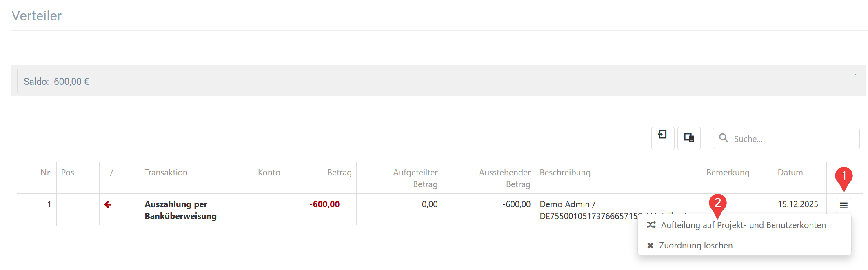Click the Datum column header
868x270 pixels.
790,173
